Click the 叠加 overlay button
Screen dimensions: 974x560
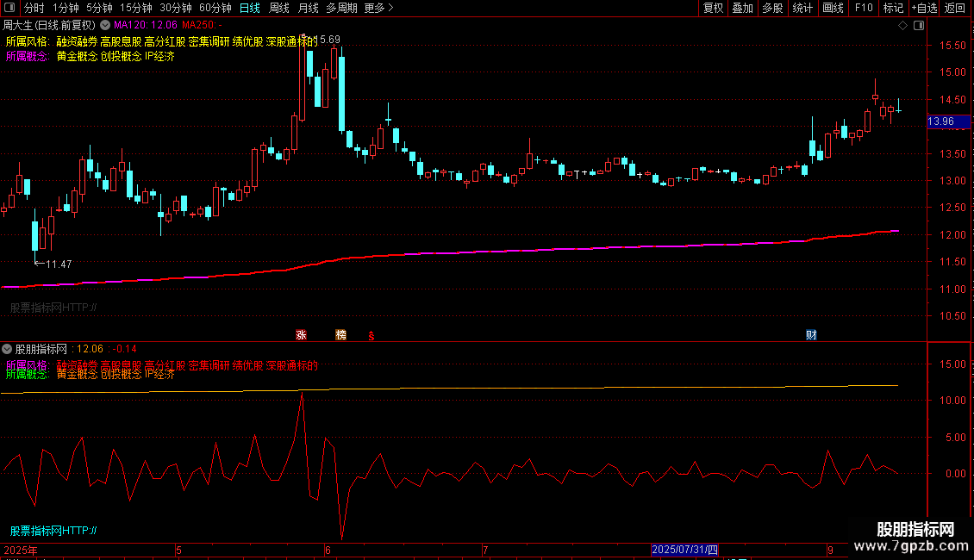tap(743, 8)
